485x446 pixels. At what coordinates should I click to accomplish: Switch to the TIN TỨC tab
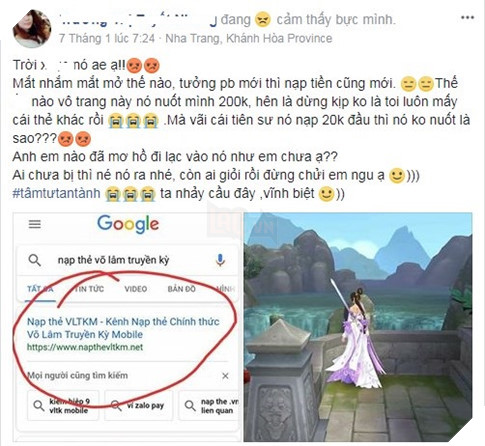tap(89, 289)
